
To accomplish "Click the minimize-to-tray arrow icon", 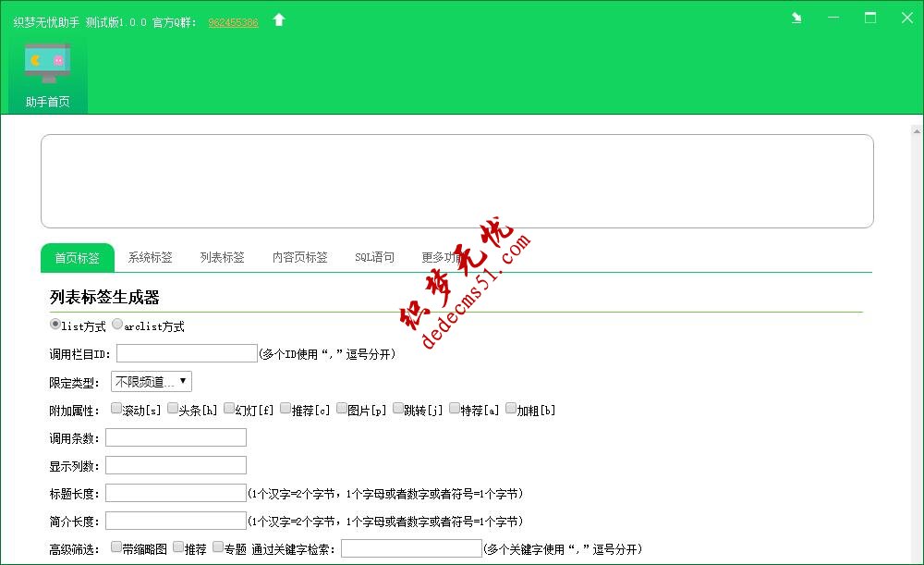I will [796, 18].
